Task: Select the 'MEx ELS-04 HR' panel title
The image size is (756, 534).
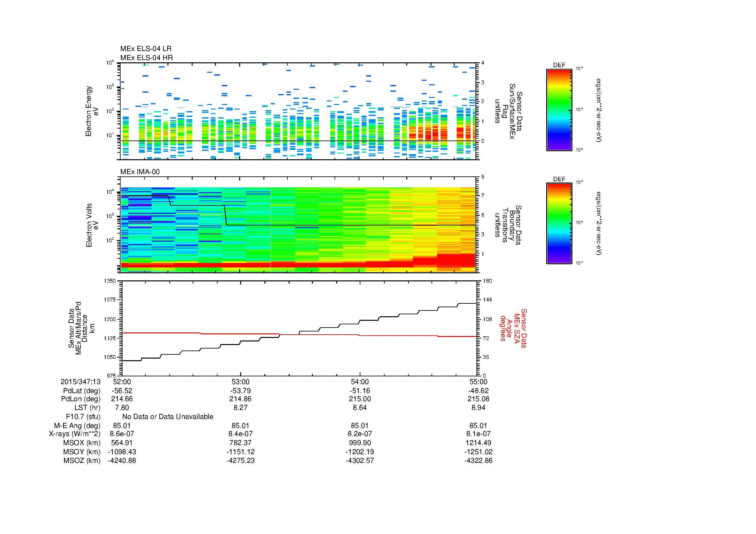Action: [x=146, y=58]
